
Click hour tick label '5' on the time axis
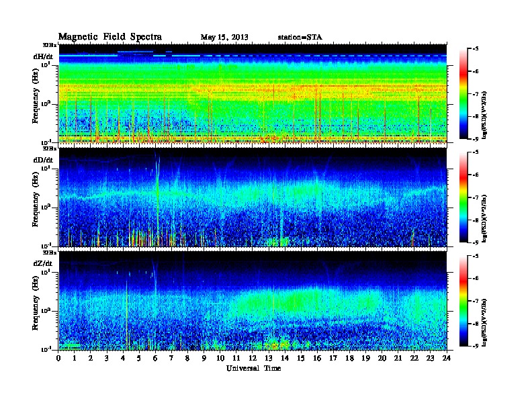point(139,359)
